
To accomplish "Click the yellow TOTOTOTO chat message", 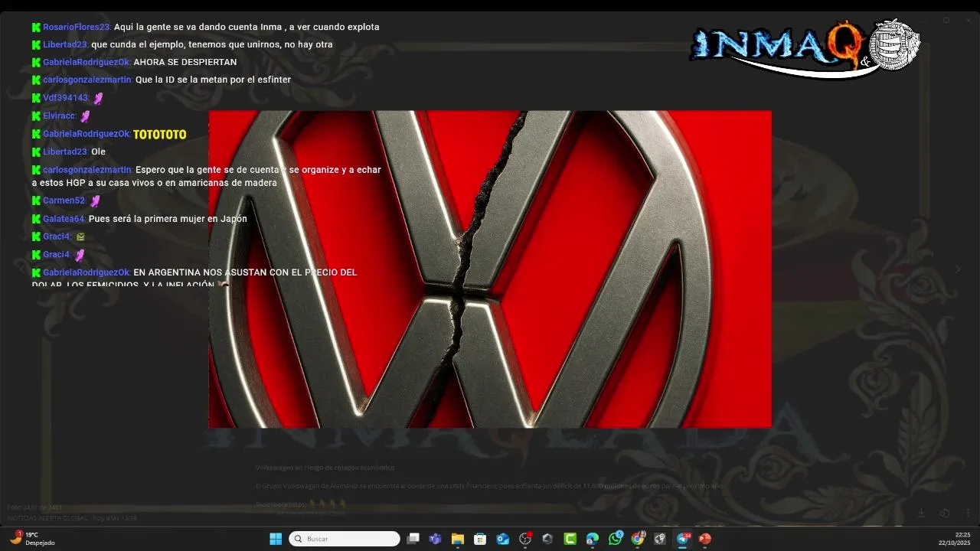I will pyautogui.click(x=160, y=134).
